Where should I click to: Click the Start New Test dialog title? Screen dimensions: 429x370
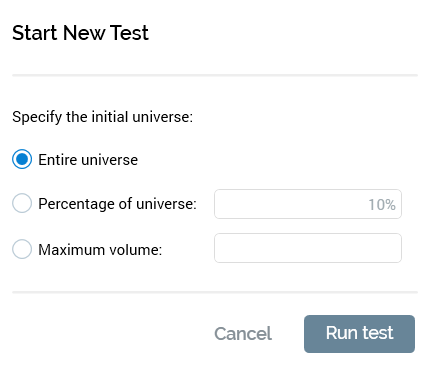click(x=80, y=33)
